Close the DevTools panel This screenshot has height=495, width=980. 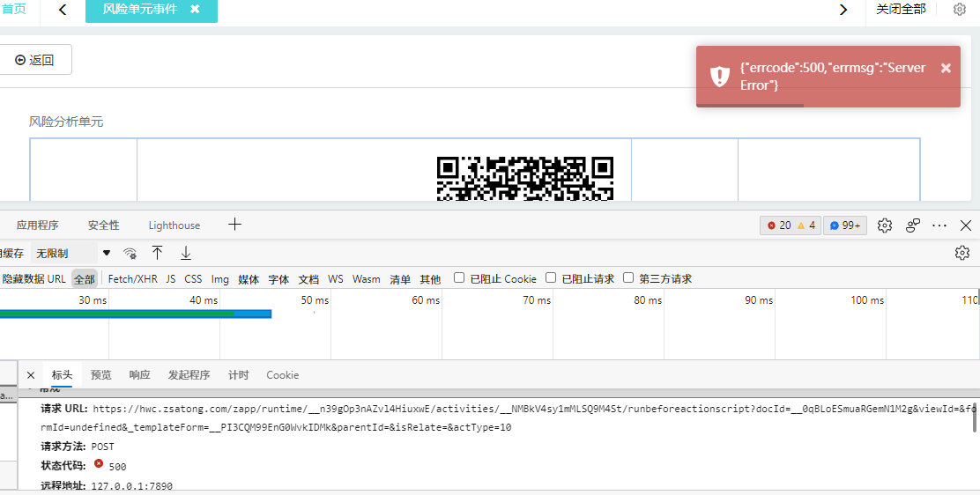(966, 225)
